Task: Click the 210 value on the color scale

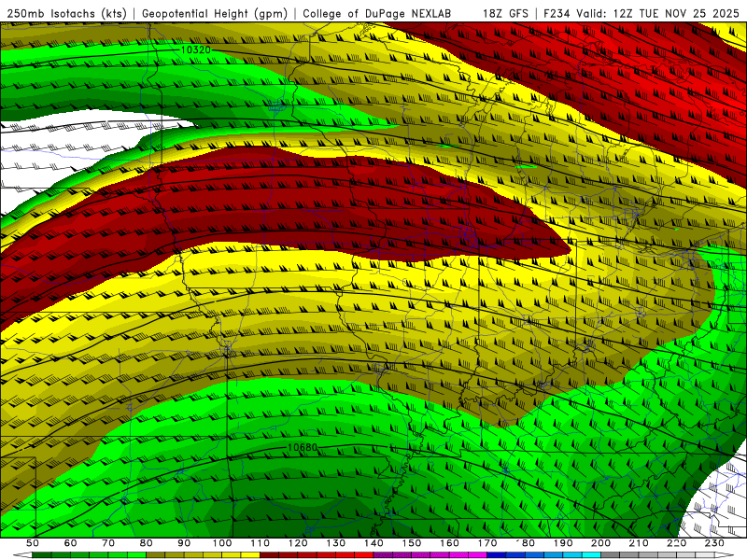Action: tap(639, 543)
